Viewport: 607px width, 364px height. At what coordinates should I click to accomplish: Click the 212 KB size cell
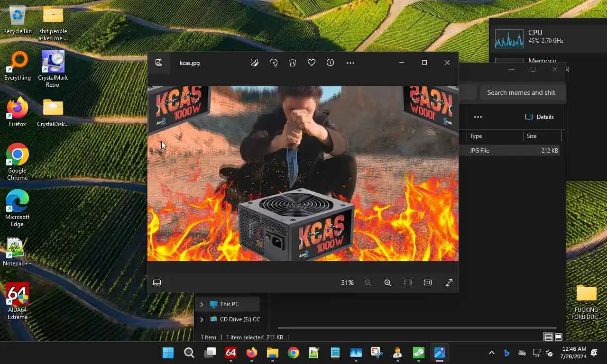550,151
